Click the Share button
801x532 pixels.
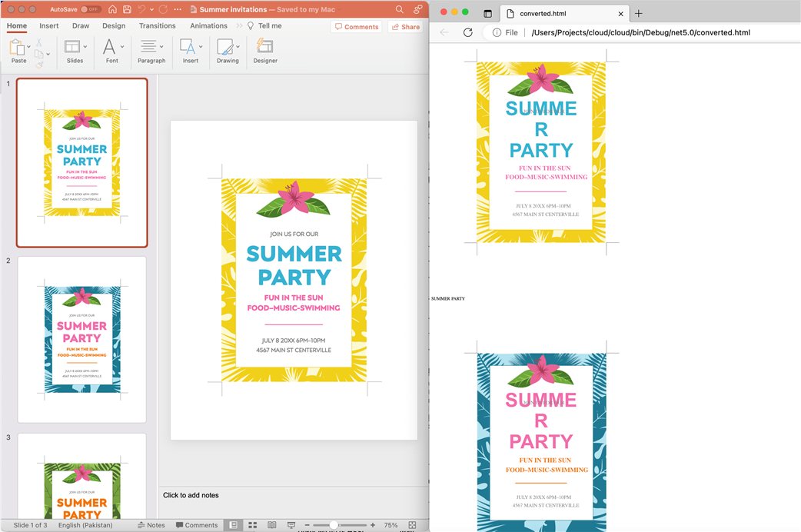(x=405, y=27)
